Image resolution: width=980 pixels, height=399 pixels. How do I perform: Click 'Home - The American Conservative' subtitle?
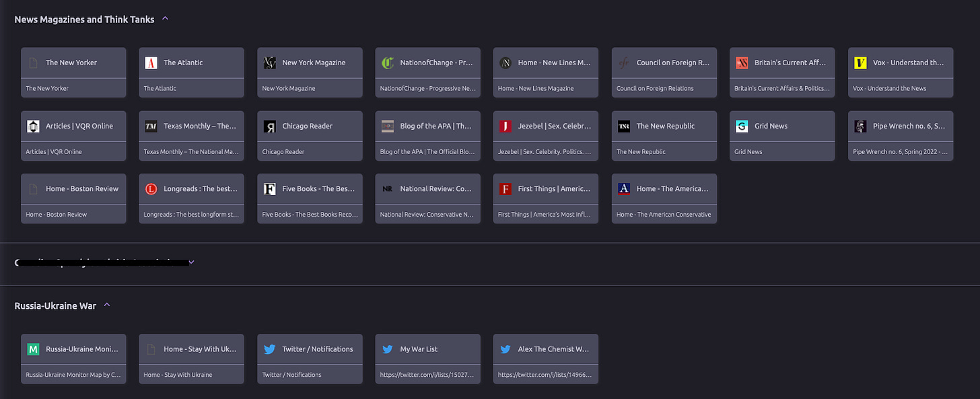[664, 215]
